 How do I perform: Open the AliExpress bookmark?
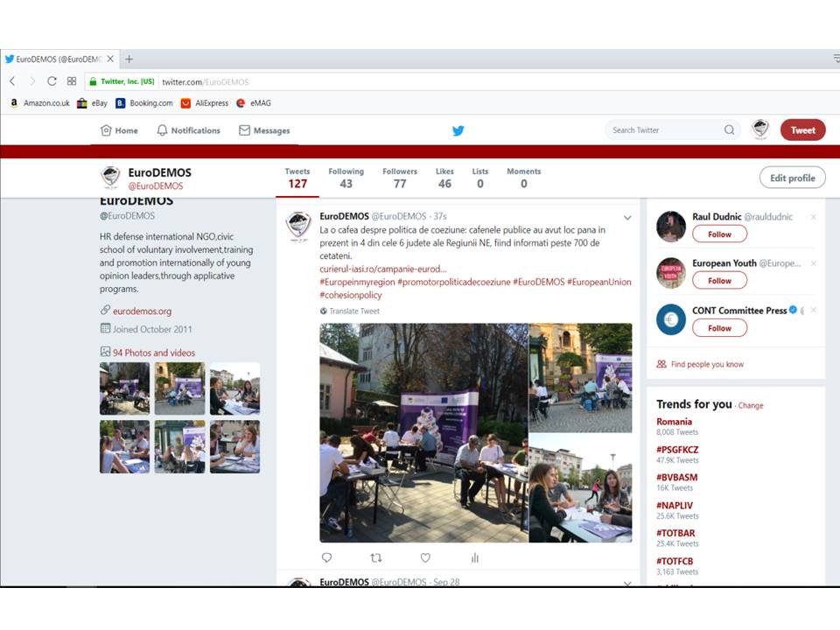(205, 103)
